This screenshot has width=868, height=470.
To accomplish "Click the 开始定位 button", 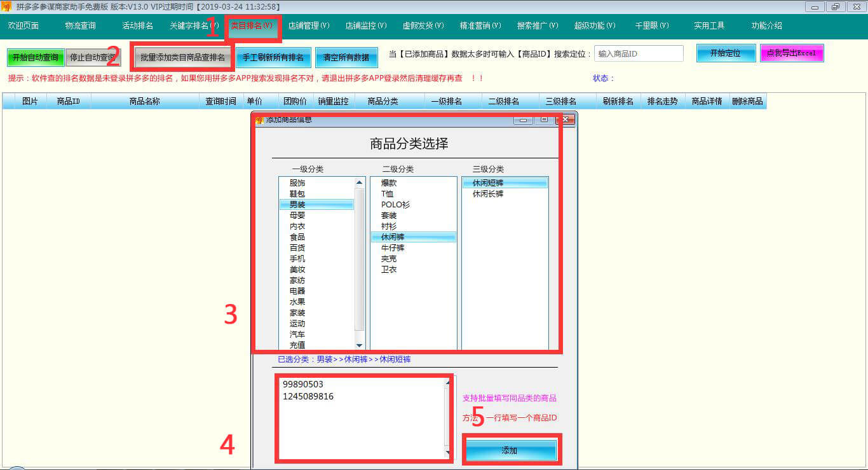I will point(726,53).
